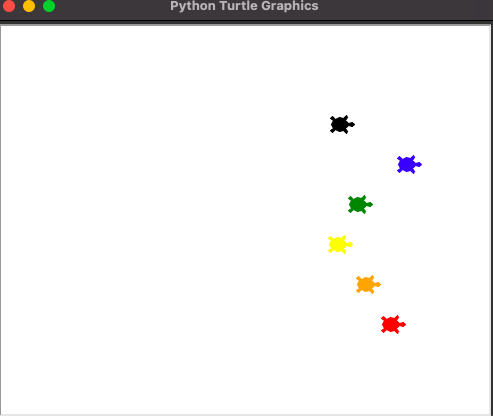Click the red turtle

[x=393, y=324]
